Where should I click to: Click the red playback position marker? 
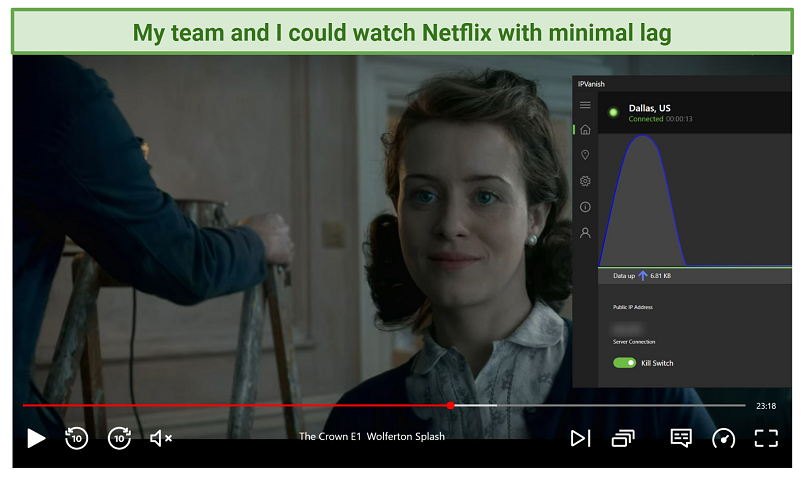tap(451, 405)
